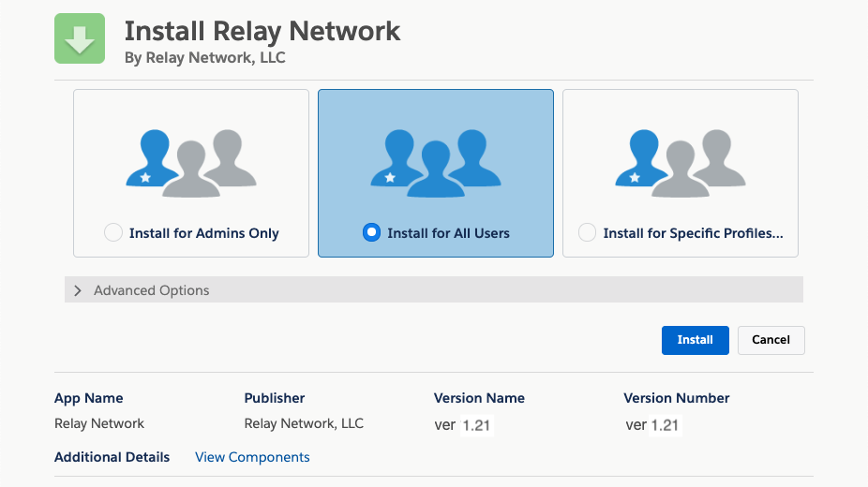
Task: Click 'By Relay Network, LLC' subtitle
Action: tap(205, 57)
